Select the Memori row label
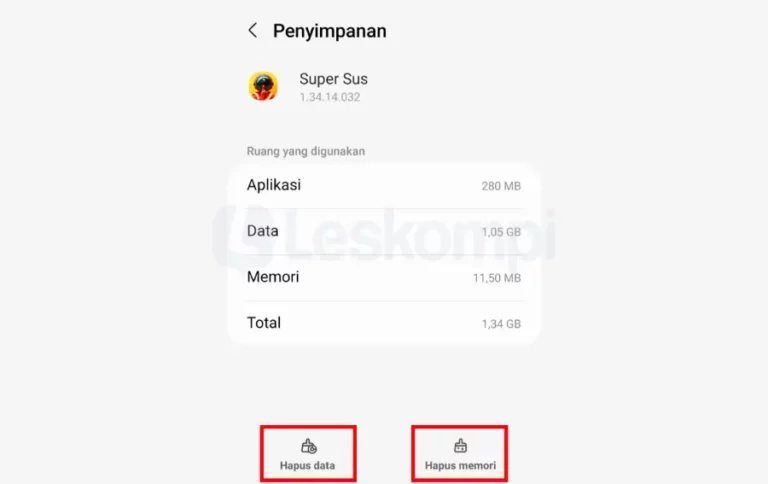 coord(273,277)
